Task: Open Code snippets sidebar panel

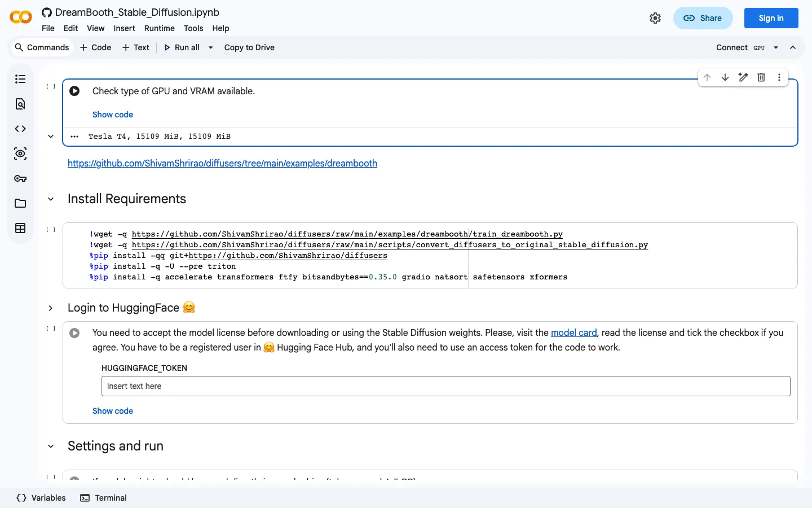Action: pyautogui.click(x=20, y=129)
